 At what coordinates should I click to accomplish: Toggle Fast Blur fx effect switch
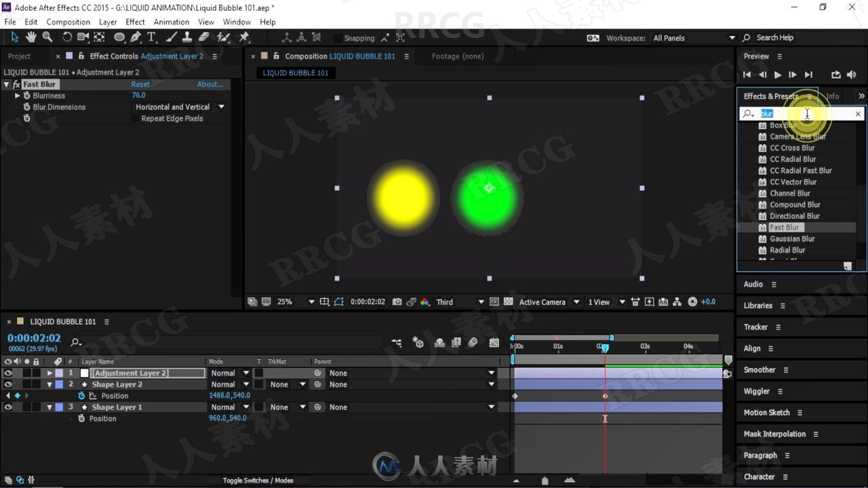16,84
